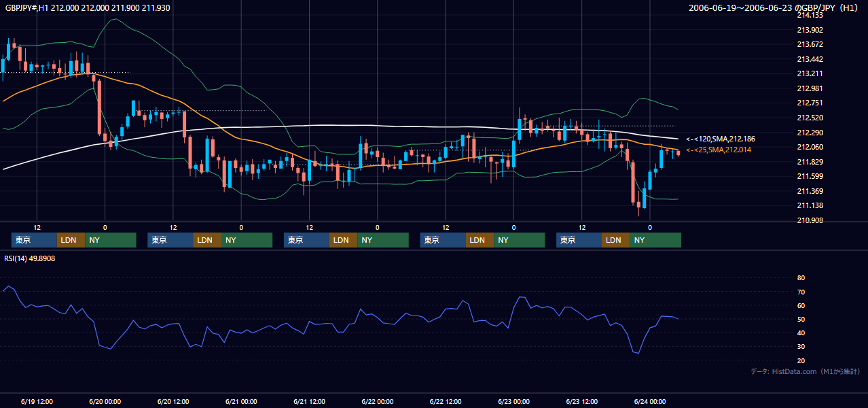Click the 6/21 12:00 time axis label
The image size is (868, 408).
coord(310,401)
